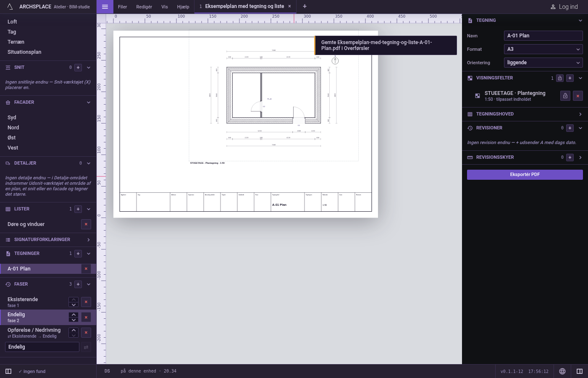588x378 pixels.
Task: Delete the A-01 Plan drawing
Action: coord(86,269)
